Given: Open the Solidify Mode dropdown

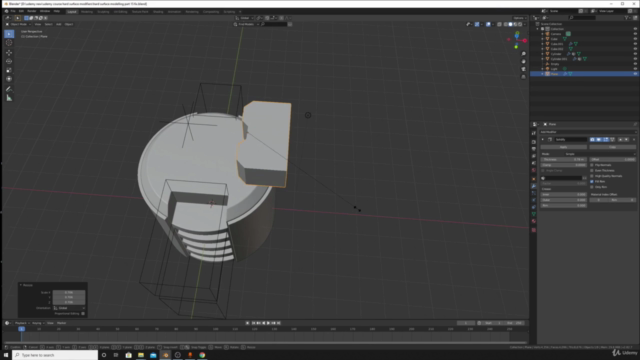Looking at the screenshot, I should [x=600, y=154].
